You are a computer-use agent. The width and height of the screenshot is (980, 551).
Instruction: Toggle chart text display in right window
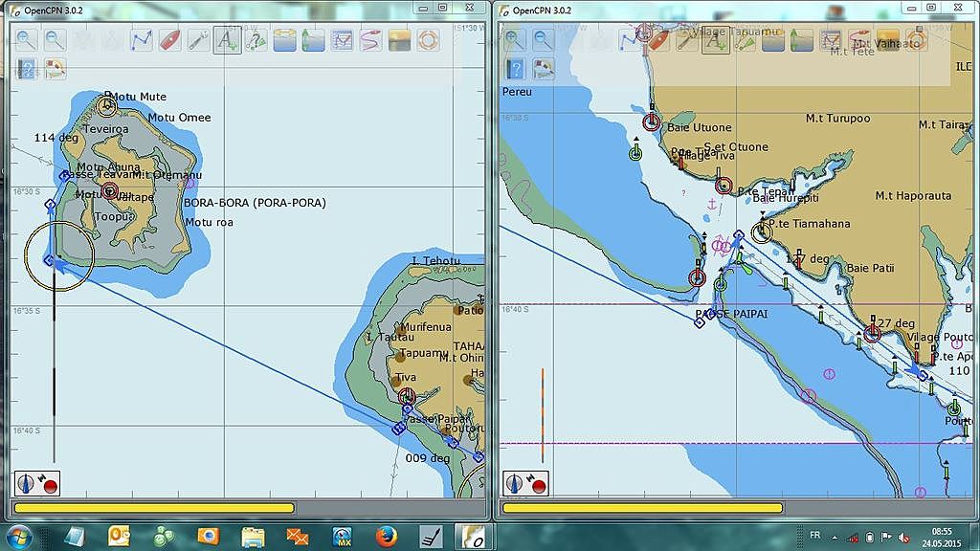point(716,40)
